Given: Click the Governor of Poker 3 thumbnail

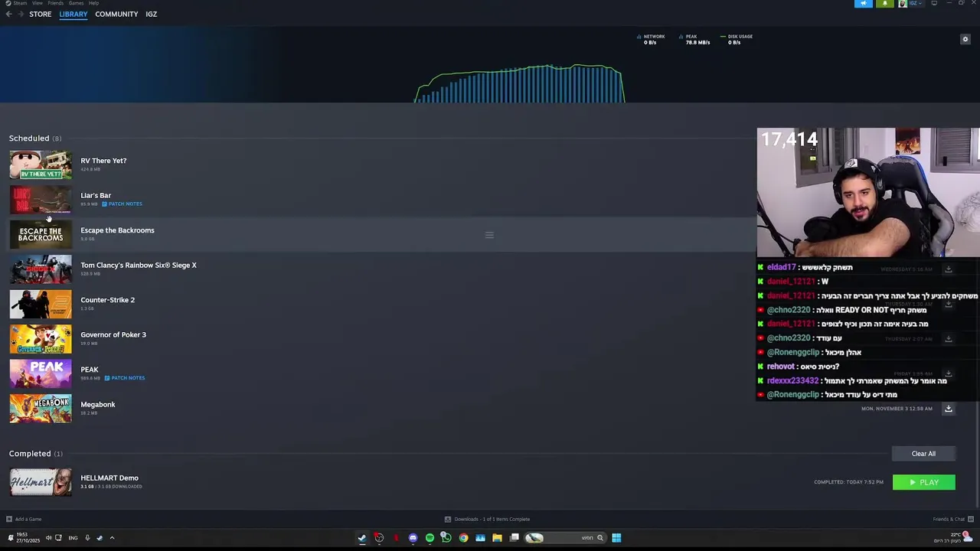Looking at the screenshot, I should point(41,339).
